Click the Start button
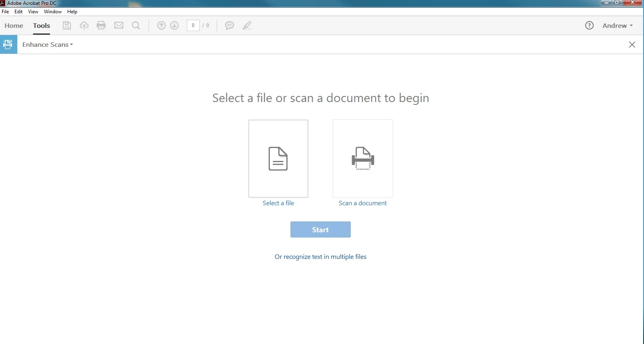Viewport: 644px width, 344px height. tap(321, 229)
